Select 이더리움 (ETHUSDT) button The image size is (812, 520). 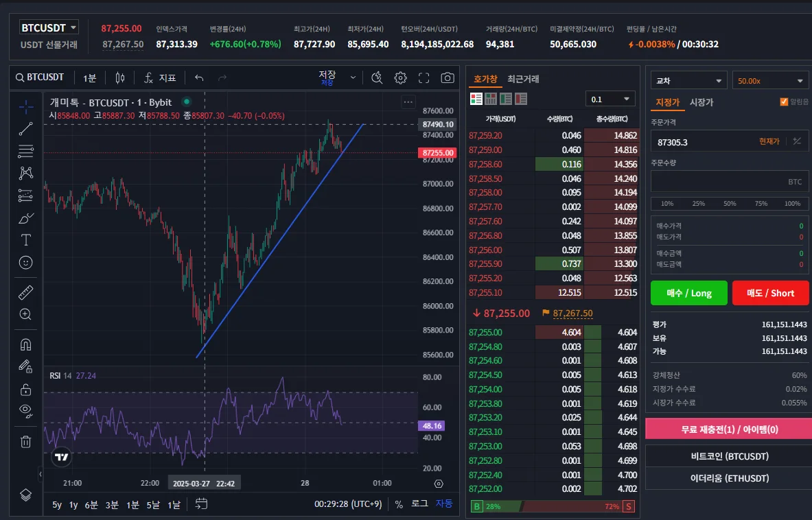click(x=729, y=478)
